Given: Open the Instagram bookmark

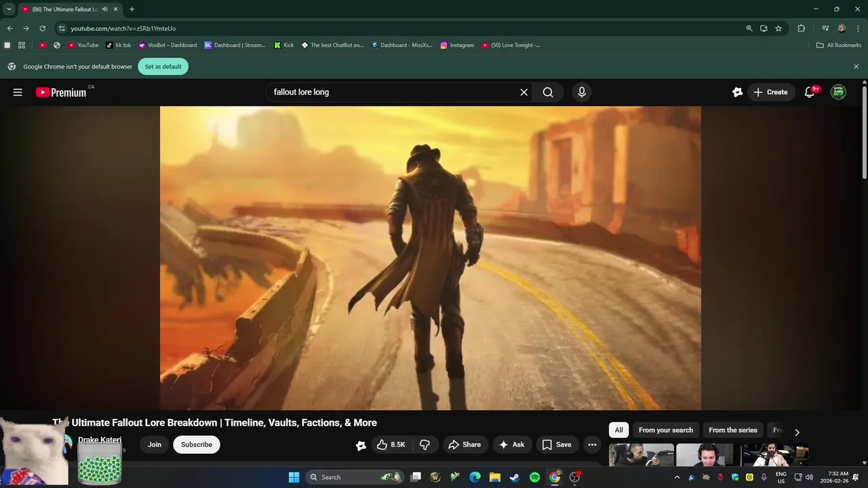Looking at the screenshot, I should pyautogui.click(x=457, y=45).
